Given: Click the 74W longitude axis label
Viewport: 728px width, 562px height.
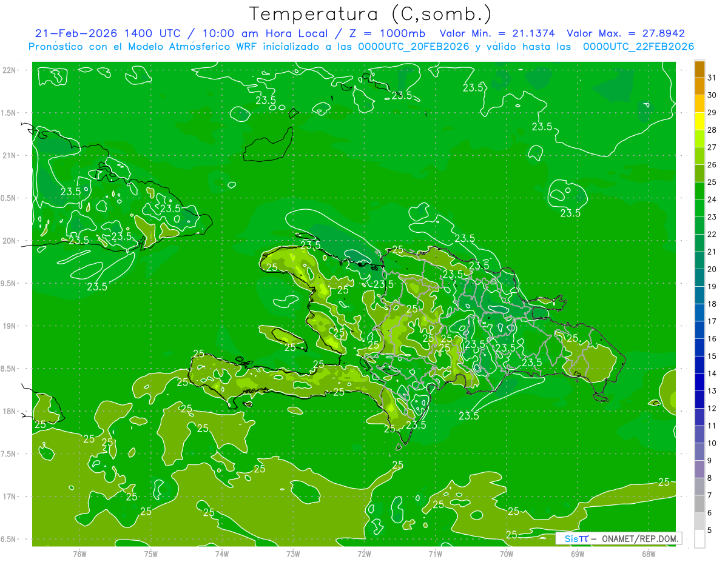Looking at the screenshot, I should tap(222, 554).
